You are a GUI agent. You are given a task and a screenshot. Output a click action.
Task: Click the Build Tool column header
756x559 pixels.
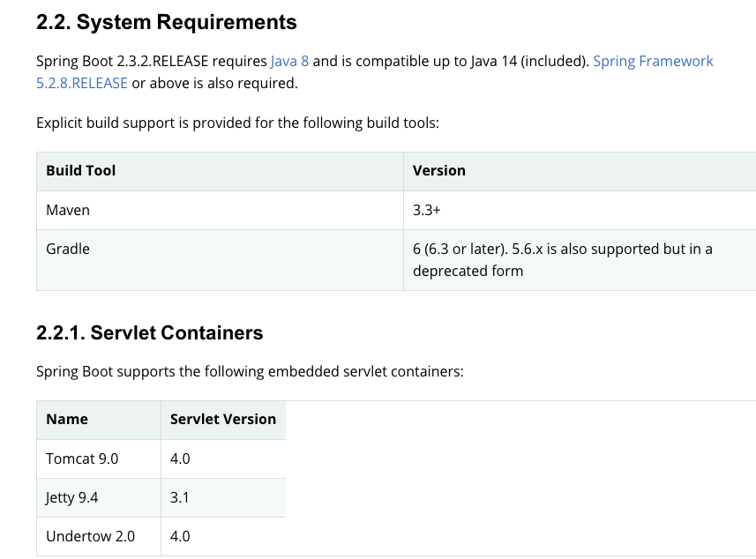tap(81, 170)
